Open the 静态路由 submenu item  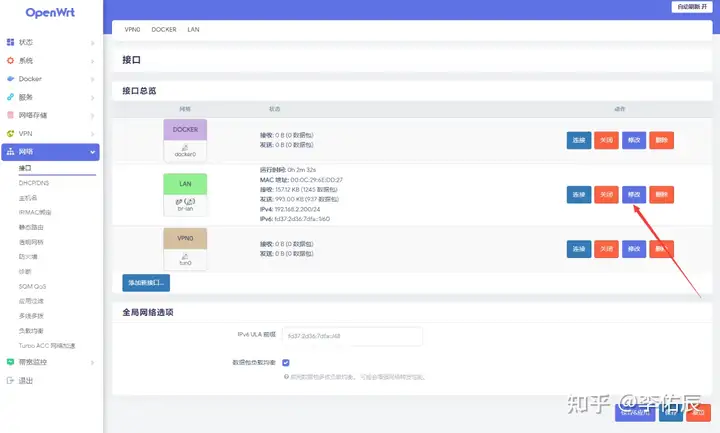31,227
